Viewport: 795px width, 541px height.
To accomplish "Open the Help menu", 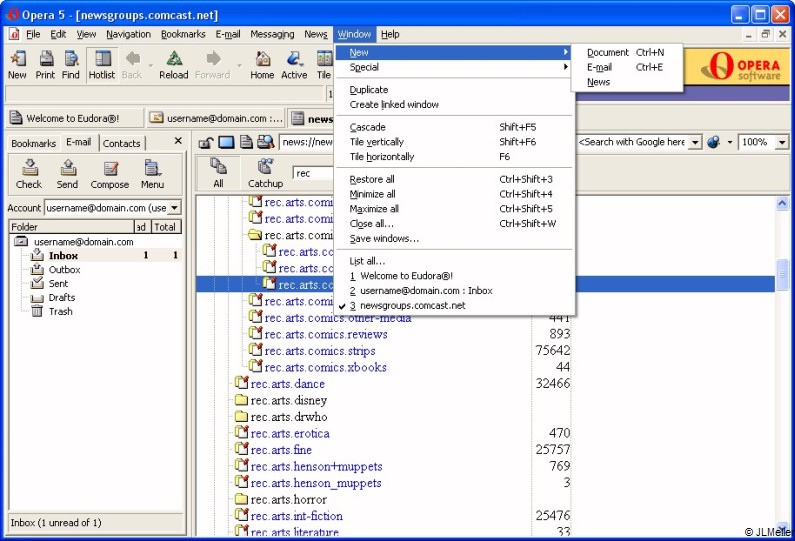I will click(x=390, y=34).
